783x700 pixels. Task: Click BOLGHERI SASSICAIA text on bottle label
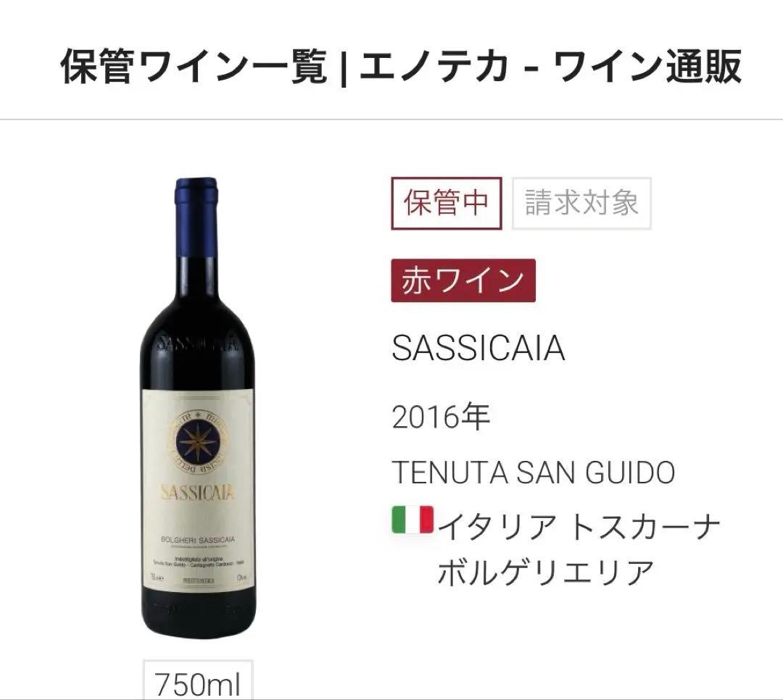tap(198, 540)
